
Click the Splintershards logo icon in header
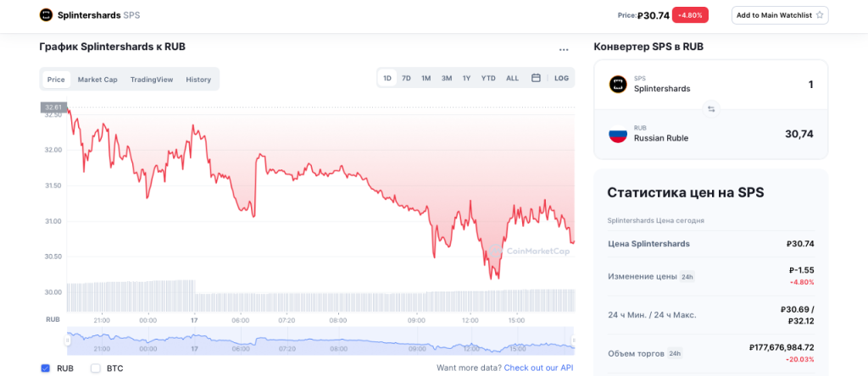point(47,15)
